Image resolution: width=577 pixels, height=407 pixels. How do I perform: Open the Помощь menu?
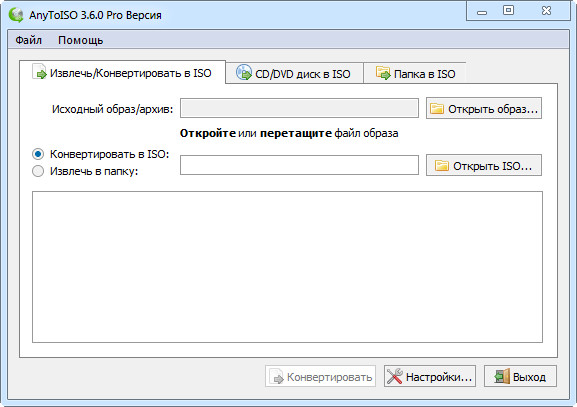click(x=81, y=40)
